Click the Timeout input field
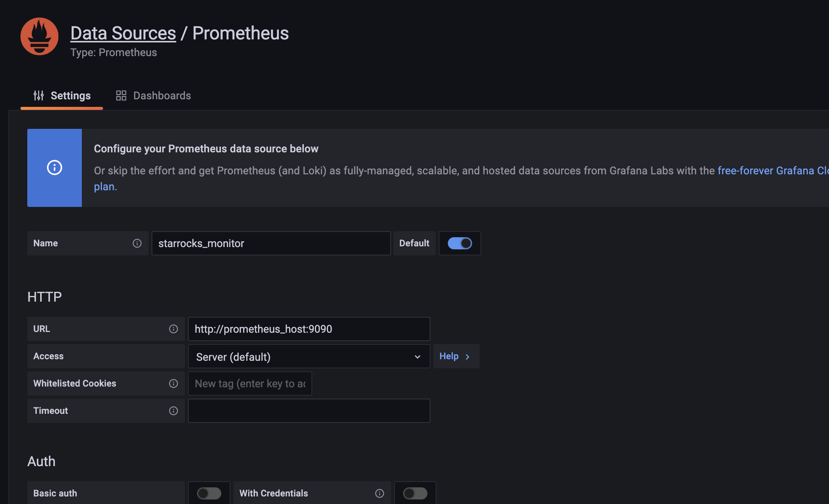829x504 pixels. (309, 411)
